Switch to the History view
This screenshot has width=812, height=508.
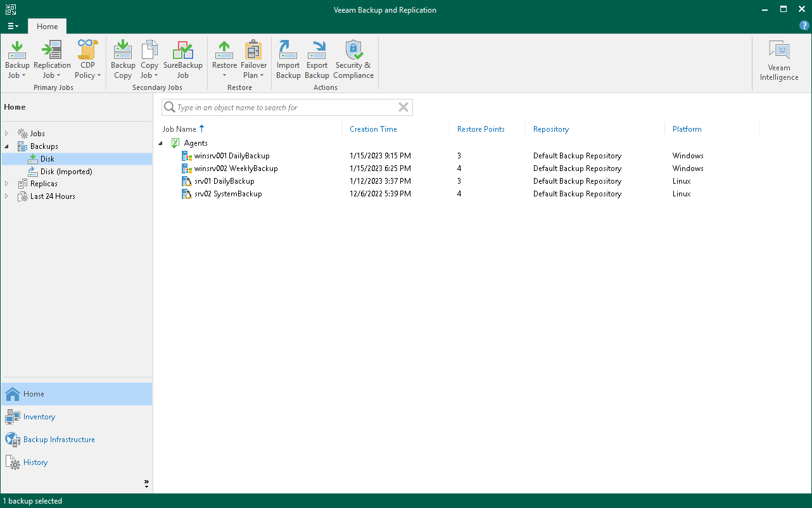coord(35,462)
